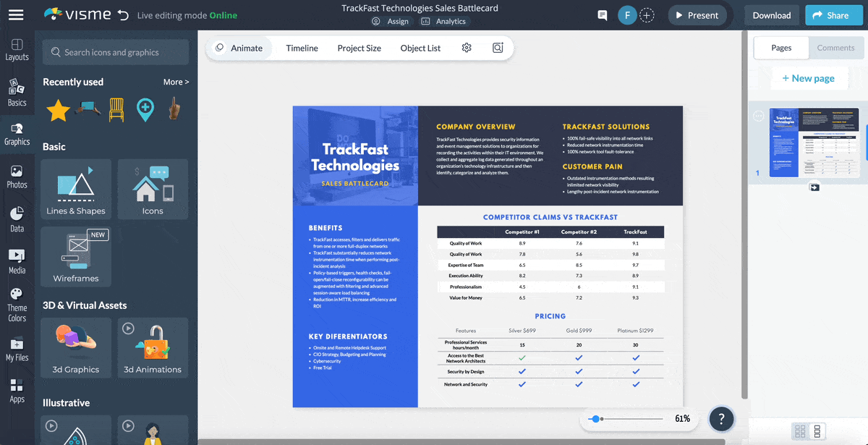
Task: Click the Search icons and graphics field
Action: coord(116,52)
